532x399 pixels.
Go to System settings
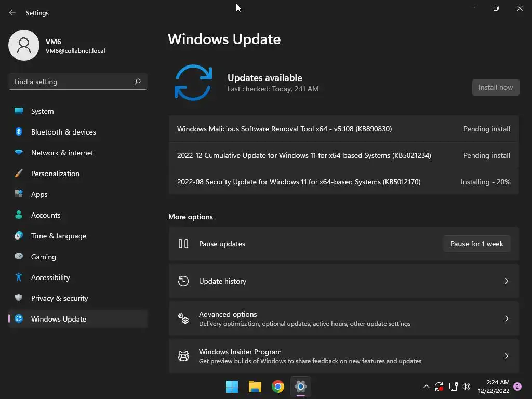[x=78, y=111]
